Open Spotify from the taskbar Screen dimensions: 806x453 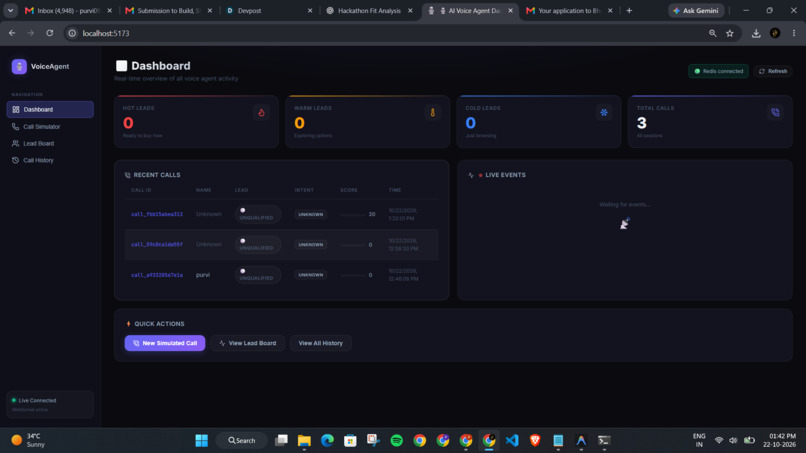[396, 440]
